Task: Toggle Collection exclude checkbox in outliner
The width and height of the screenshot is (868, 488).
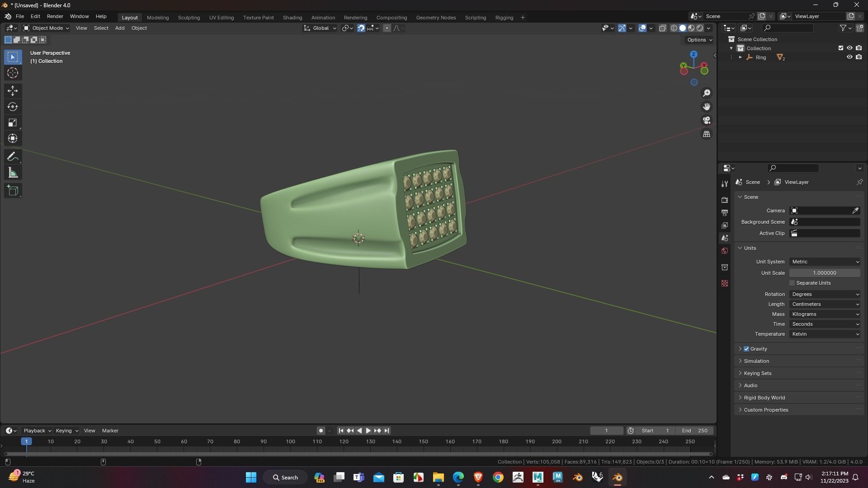Action: 841,48
